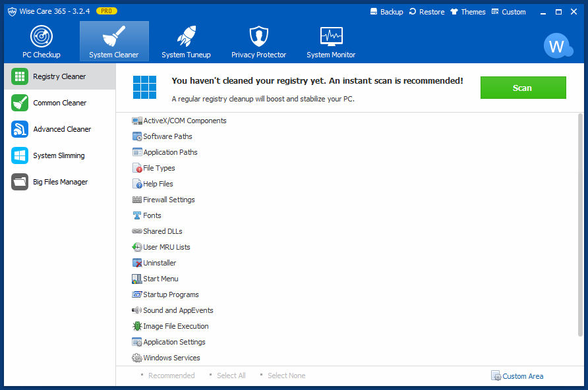The image size is (588, 390).
Task: Select the 'File Types' text entry
Action: click(159, 168)
